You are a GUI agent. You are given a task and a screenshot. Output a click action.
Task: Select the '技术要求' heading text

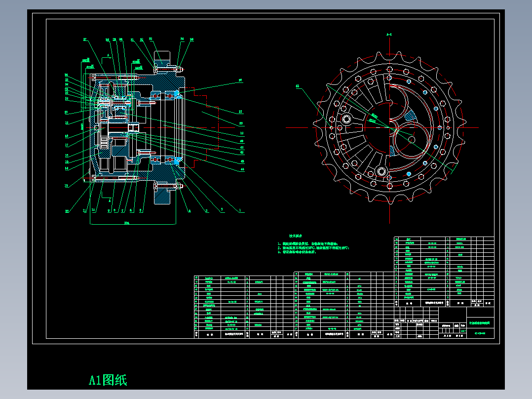[x=296, y=236]
